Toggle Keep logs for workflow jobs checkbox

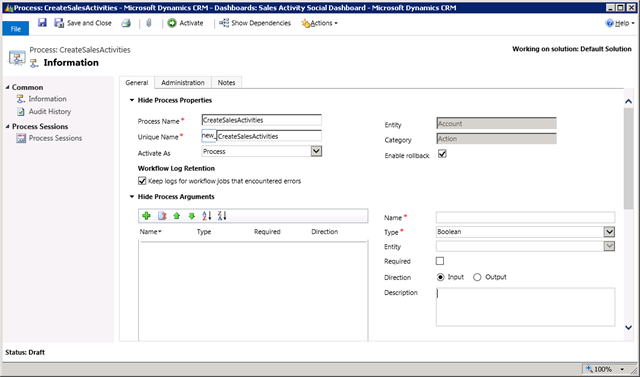coord(142,180)
